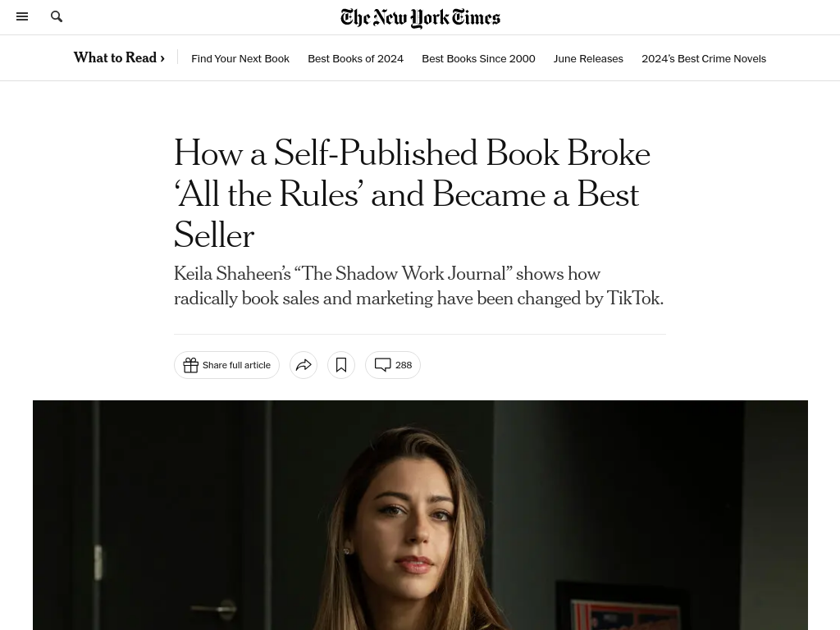Screen dimensions: 840x630
Task: Click the search magnifier icon
Action: [57, 16]
